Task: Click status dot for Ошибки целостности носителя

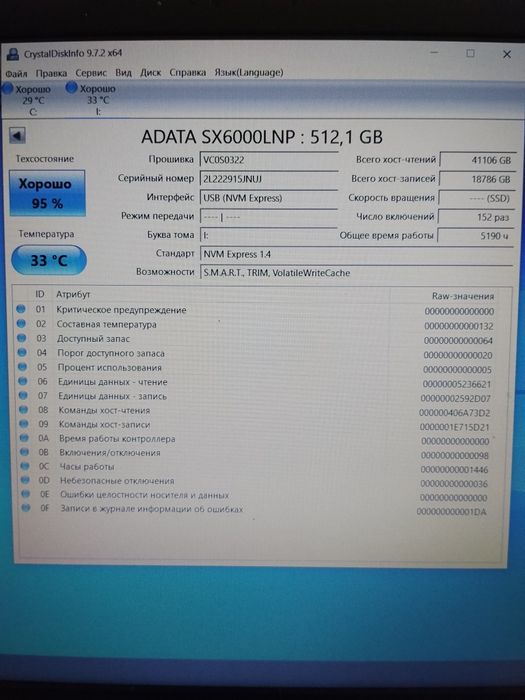Action: pyautogui.click(x=26, y=494)
